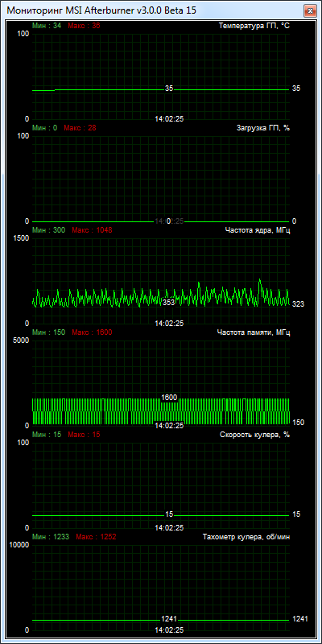Viewport: 322px width, 644px height.
Task: Click the current value 323 beside core clock graph
Action: tap(298, 304)
